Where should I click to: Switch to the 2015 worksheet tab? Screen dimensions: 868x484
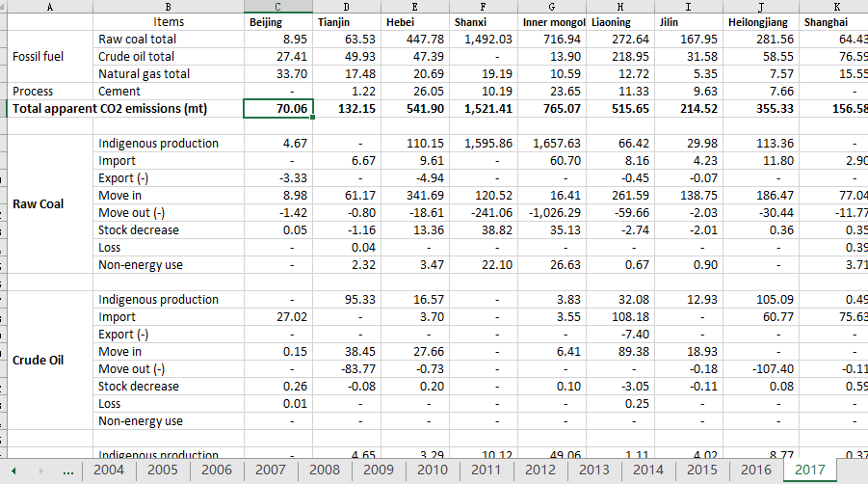coord(702,471)
